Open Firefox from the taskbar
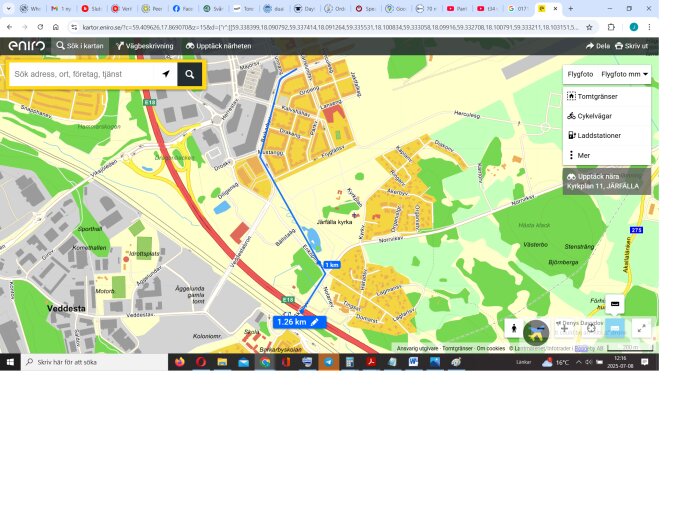Image resolution: width=700 pixels, height=525 pixels. [179, 362]
